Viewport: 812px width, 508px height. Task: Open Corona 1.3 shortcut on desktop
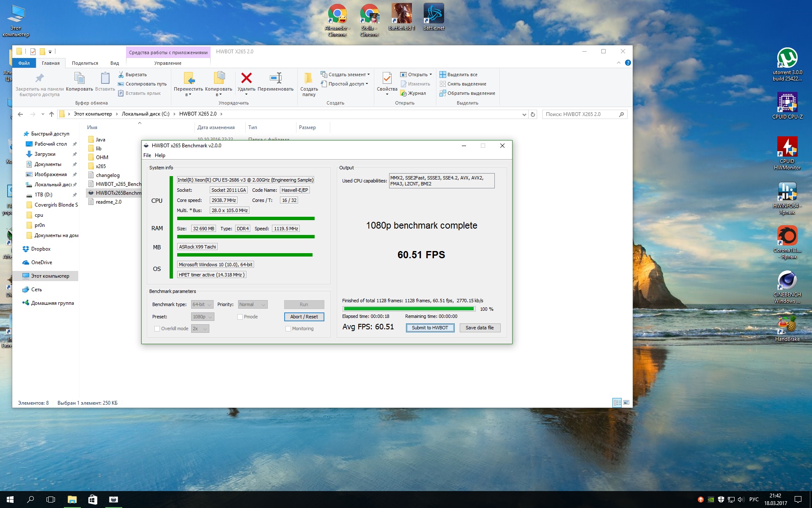pos(787,242)
